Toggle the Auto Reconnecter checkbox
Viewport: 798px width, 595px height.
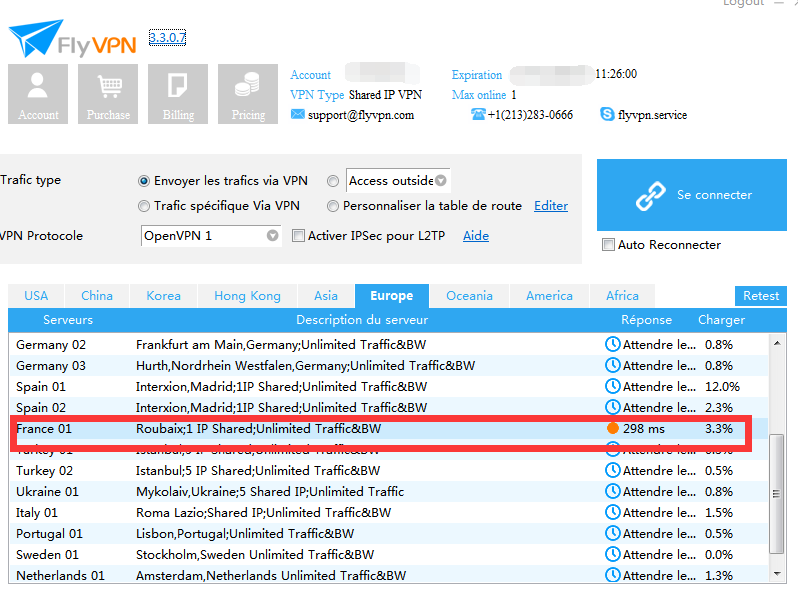click(x=608, y=245)
